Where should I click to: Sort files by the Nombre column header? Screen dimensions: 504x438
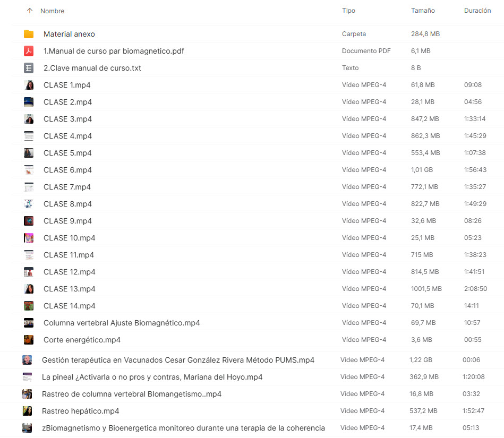pyautogui.click(x=52, y=11)
